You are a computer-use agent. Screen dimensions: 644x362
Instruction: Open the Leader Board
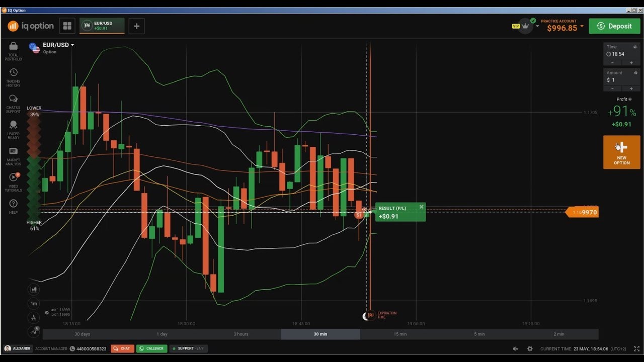point(14,130)
